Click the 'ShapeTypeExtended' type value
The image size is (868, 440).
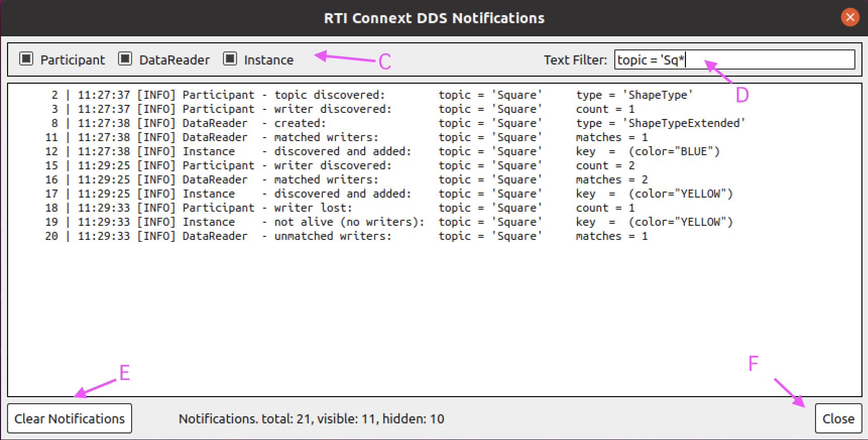coord(684,123)
